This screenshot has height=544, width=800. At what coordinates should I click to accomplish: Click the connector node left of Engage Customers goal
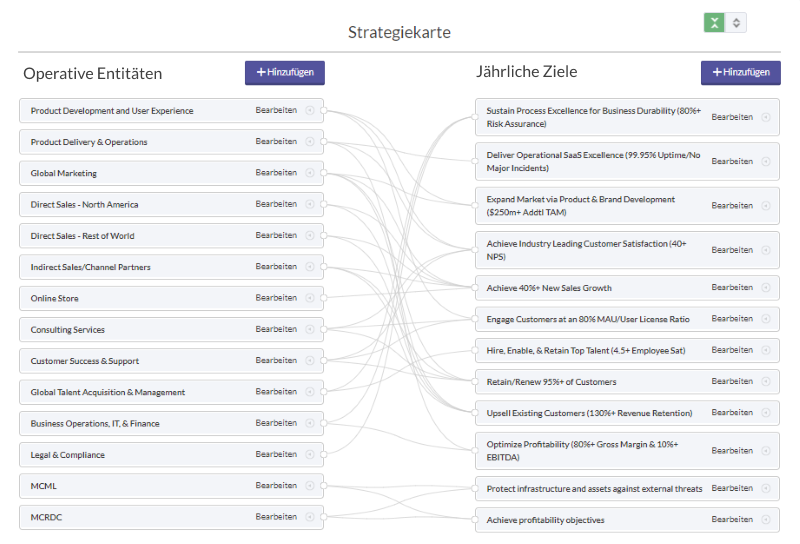point(475,319)
